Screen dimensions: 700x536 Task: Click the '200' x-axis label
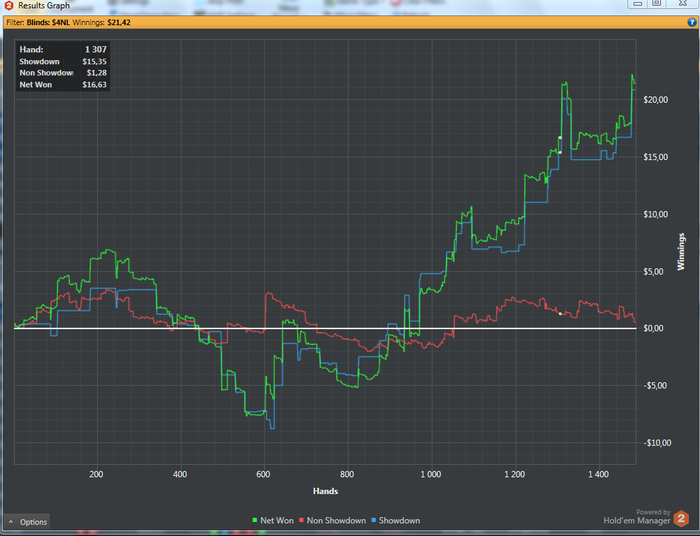pos(96,474)
